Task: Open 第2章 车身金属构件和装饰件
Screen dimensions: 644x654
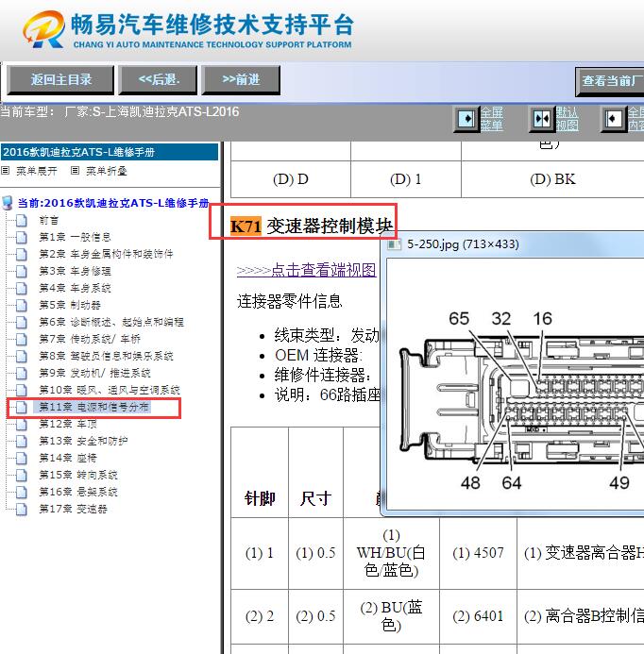Action: pos(106,254)
